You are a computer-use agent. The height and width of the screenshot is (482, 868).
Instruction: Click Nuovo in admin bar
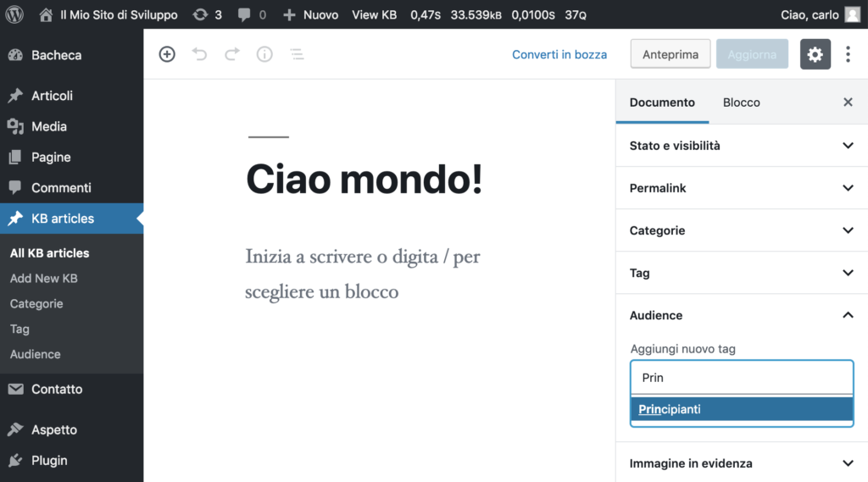click(320, 15)
